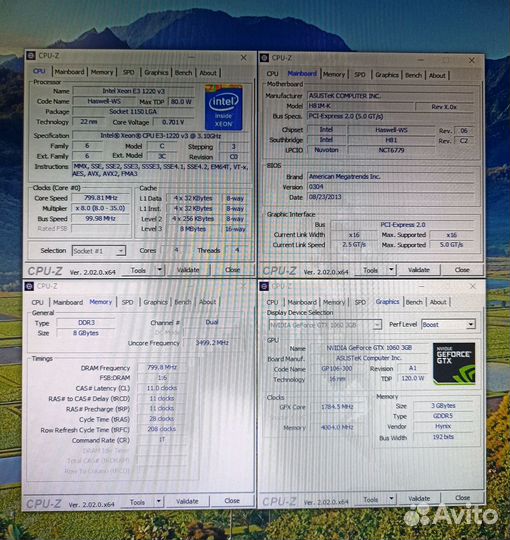The image size is (510, 540).
Task: Click CPU-Z app icon in Graphics window title
Action: [264, 286]
